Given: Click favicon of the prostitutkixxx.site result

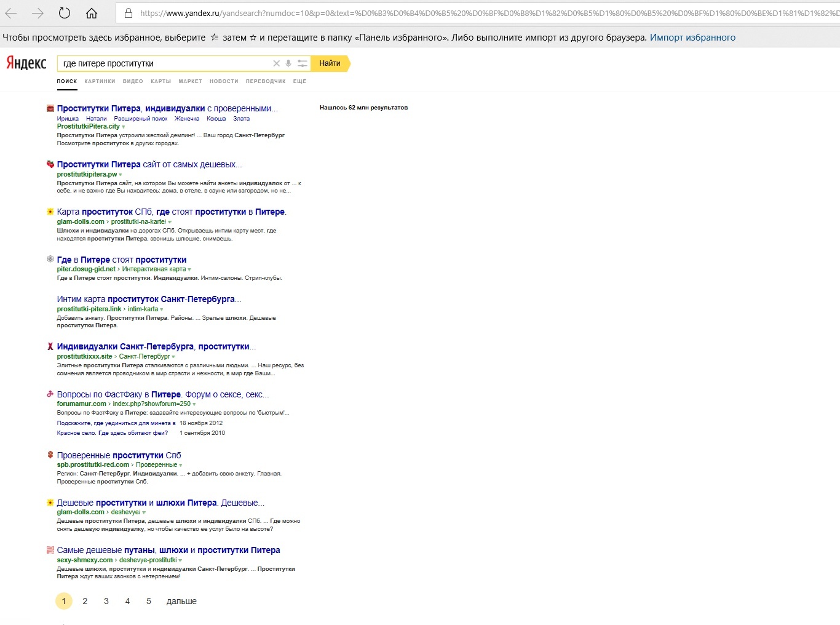Looking at the screenshot, I should point(50,346).
